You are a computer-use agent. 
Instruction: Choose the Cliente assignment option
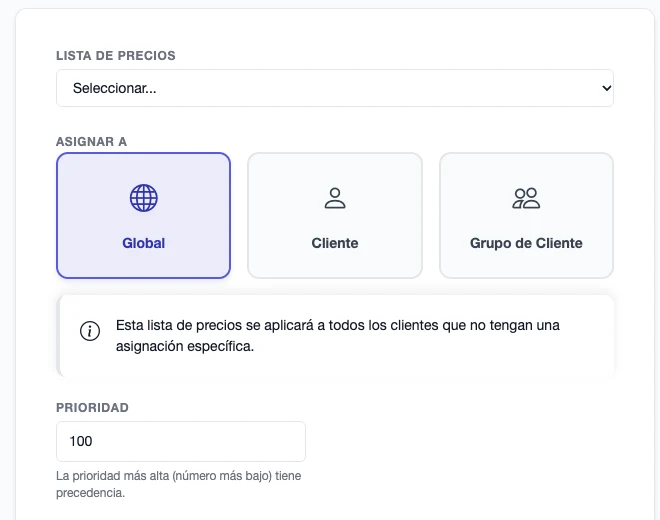click(335, 216)
